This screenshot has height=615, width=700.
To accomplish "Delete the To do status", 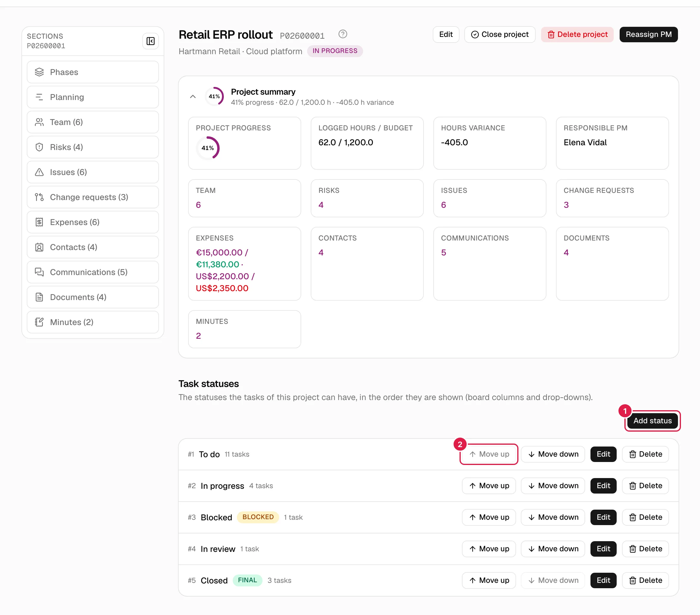I will click(x=646, y=454).
